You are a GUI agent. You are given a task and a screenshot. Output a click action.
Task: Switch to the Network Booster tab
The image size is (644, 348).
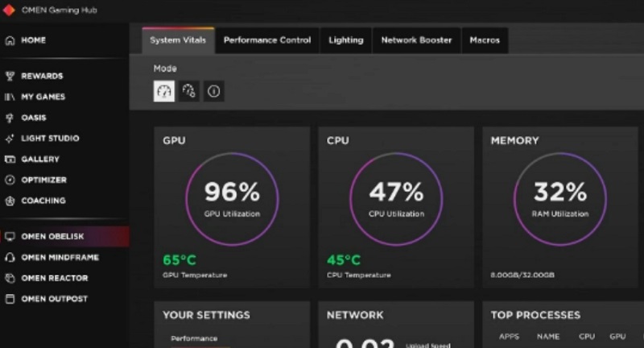click(x=416, y=40)
